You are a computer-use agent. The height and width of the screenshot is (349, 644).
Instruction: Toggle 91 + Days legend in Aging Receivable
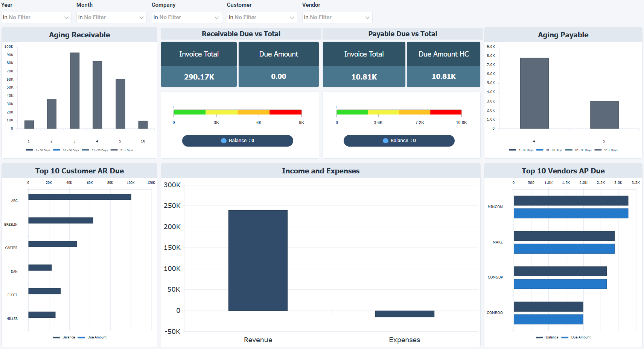pos(122,150)
